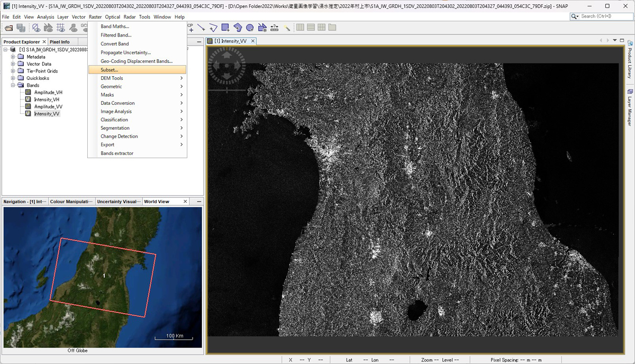Close the [1] Intensity_VV image tab
Viewport: 635px width, 364px height.
(252, 41)
